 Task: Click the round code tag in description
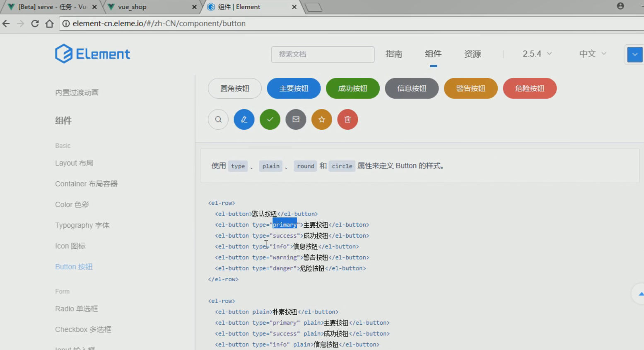click(306, 166)
